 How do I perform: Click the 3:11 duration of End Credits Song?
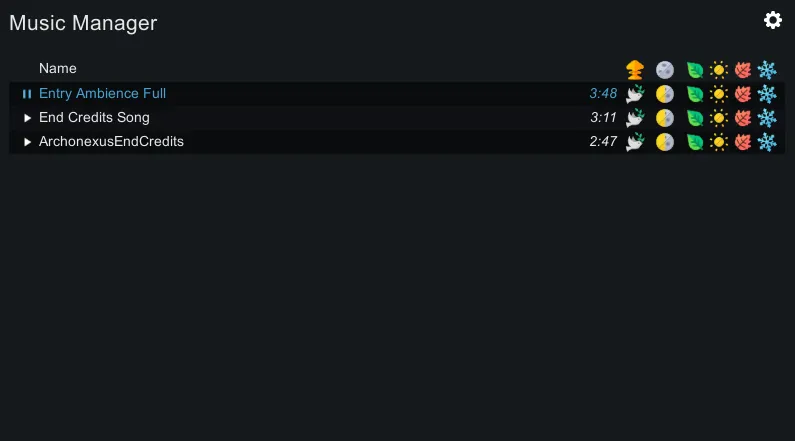[603, 118]
